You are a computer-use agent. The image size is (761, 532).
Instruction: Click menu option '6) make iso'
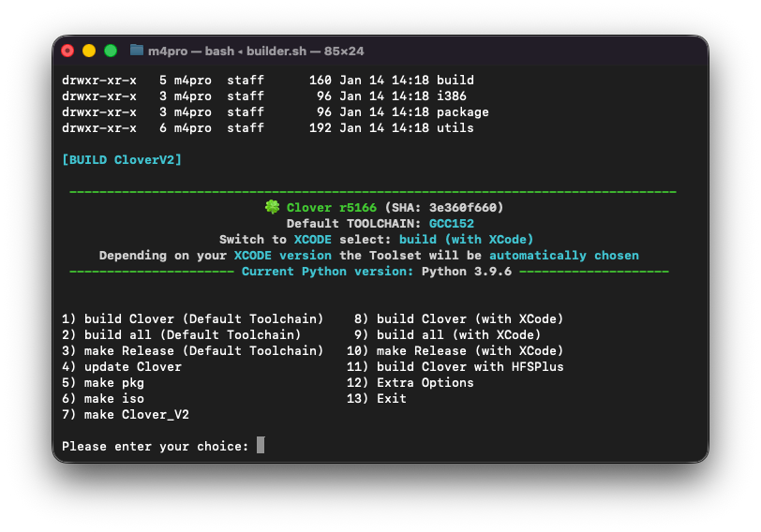tap(103, 399)
